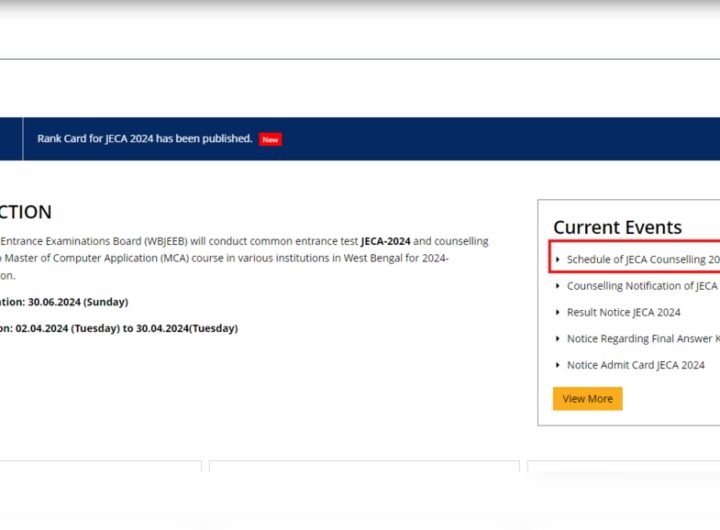Open Result Notice JECA 2024

(x=623, y=313)
